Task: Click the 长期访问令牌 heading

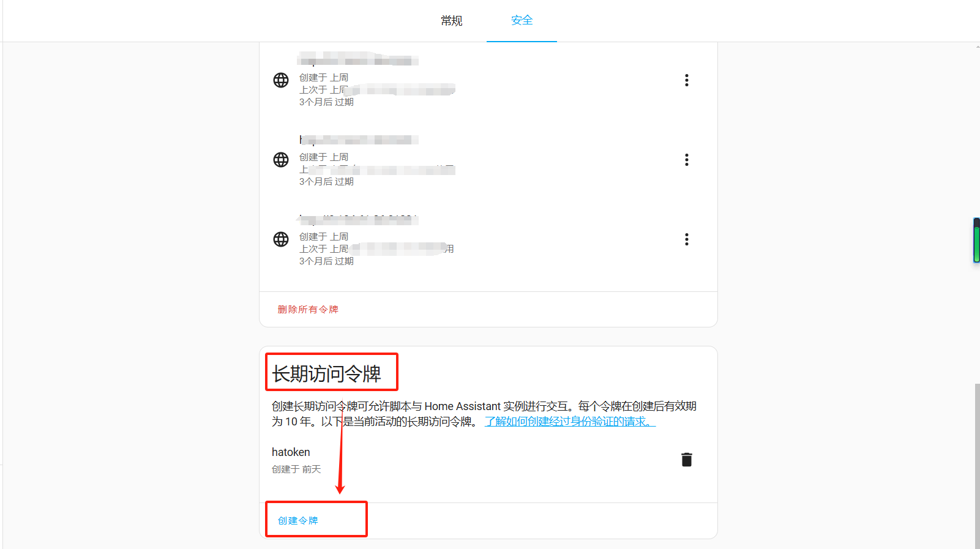Action: (x=327, y=374)
